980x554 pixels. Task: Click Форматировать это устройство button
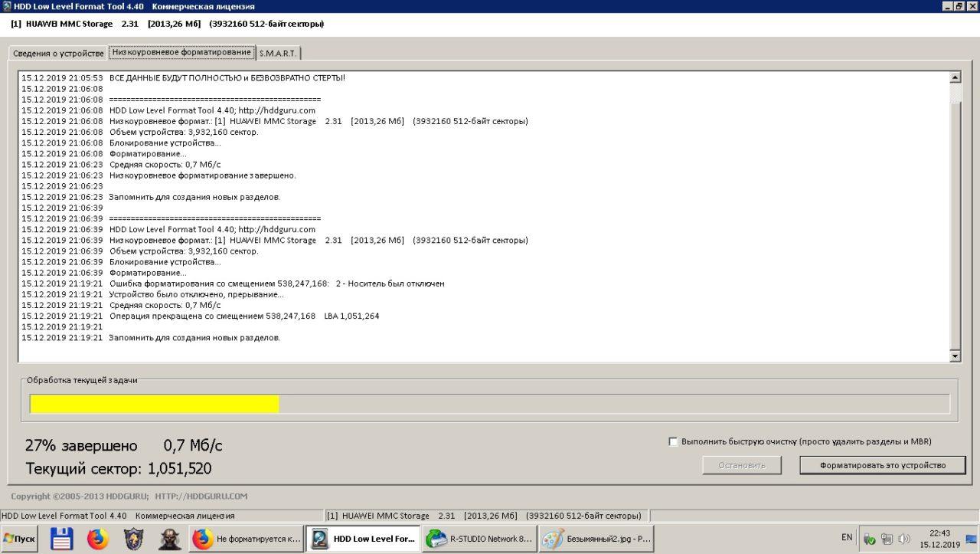click(883, 465)
